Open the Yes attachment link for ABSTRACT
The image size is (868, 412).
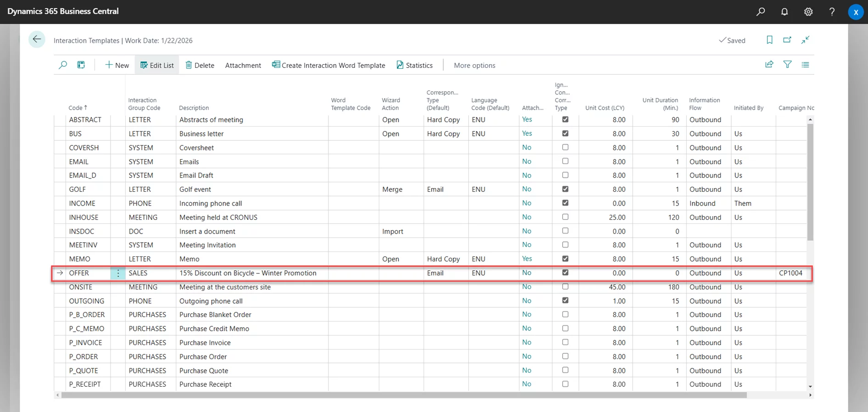point(527,120)
